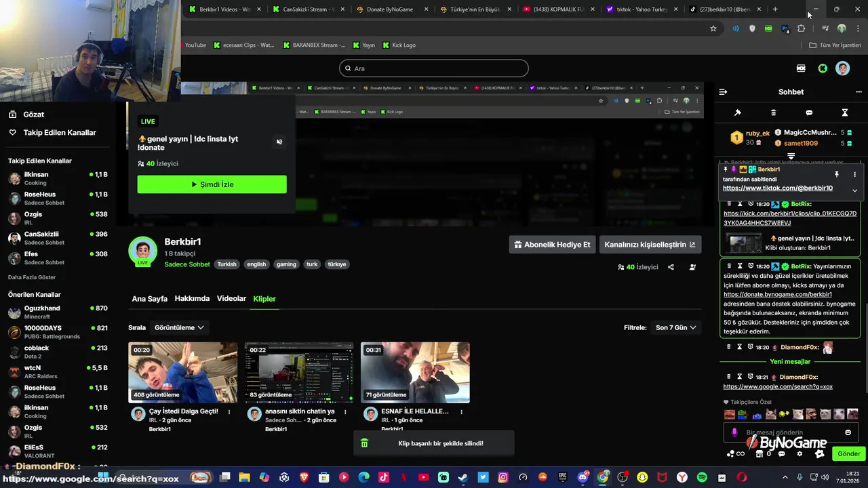Open the ilkinsan Cooking followed channel
Screen dimensions: 868x488
pos(58,178)
